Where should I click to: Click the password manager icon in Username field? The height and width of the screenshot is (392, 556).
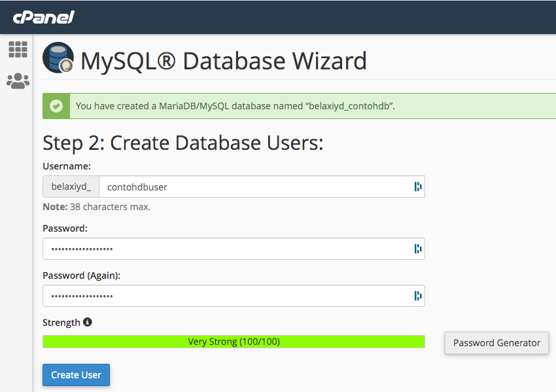tap(418, 187)
